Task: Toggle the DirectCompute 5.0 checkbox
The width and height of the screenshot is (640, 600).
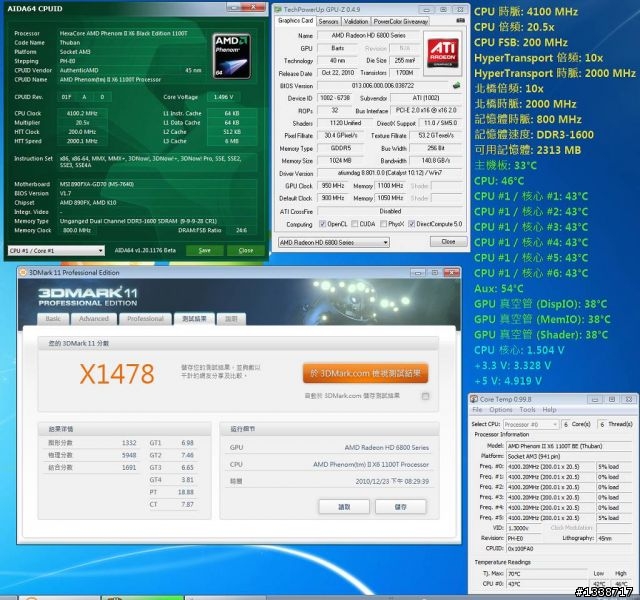Action: click(411, 224)
